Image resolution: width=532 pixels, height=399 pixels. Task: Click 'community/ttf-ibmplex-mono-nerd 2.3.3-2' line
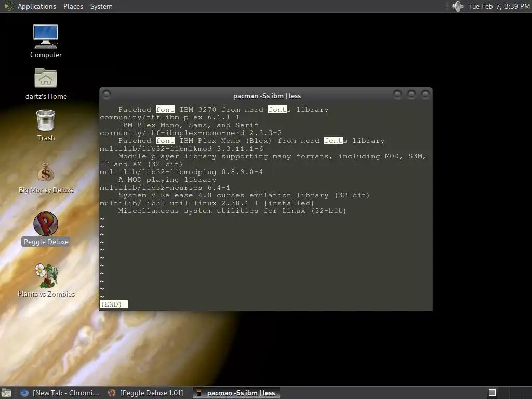190,133
